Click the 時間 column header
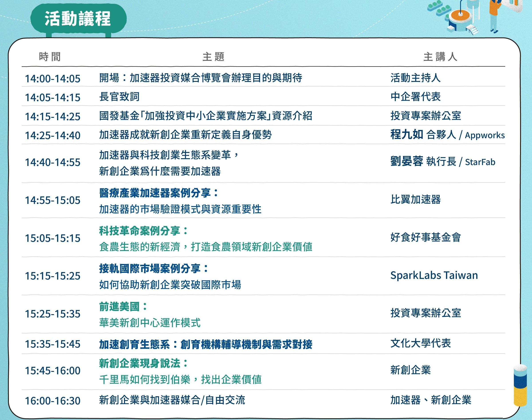The image size is (532, 420). coord(50,57)
